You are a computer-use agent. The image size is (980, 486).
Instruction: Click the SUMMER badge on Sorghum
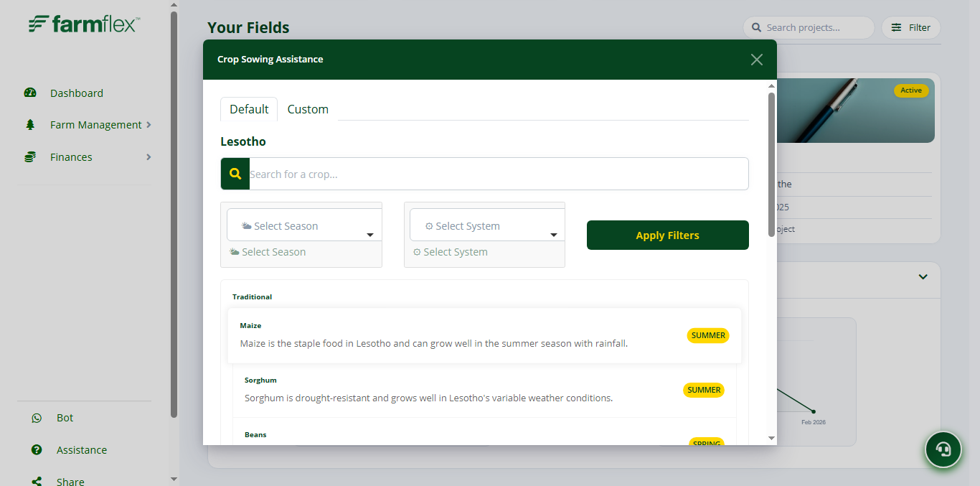coord(704,390)
